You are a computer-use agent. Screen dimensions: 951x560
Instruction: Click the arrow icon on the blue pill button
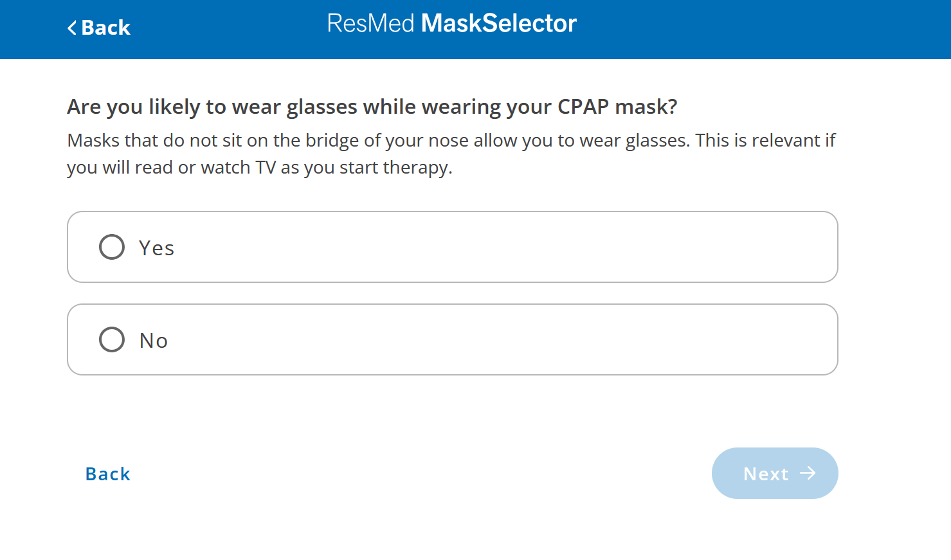pyautogui.click(x=808, y=473)
